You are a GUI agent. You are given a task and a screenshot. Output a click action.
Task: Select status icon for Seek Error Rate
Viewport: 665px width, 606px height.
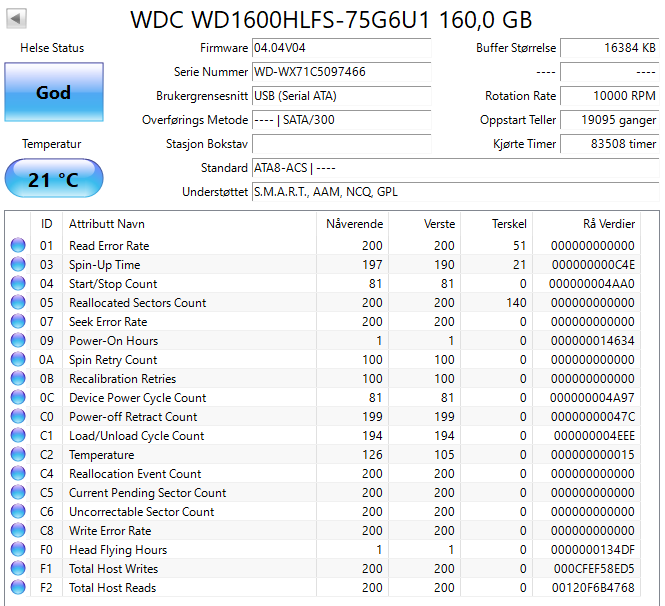[18, 321]
